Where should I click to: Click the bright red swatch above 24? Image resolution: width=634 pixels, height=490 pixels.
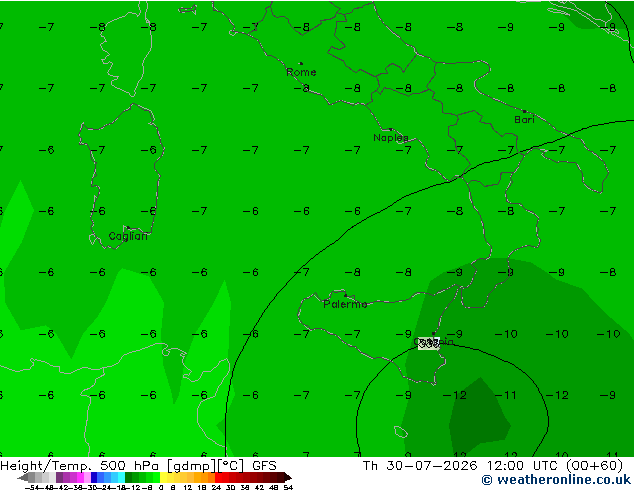click(x=218, y=477)
